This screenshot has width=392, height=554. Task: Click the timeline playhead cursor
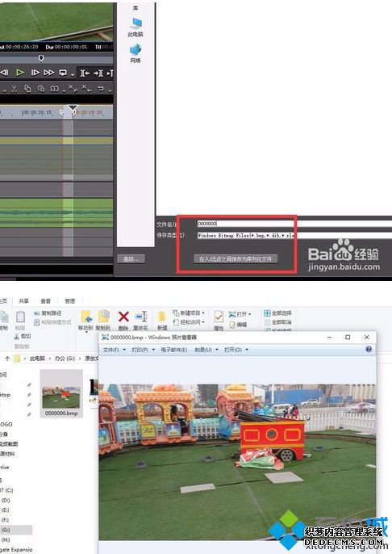[73, 108]
